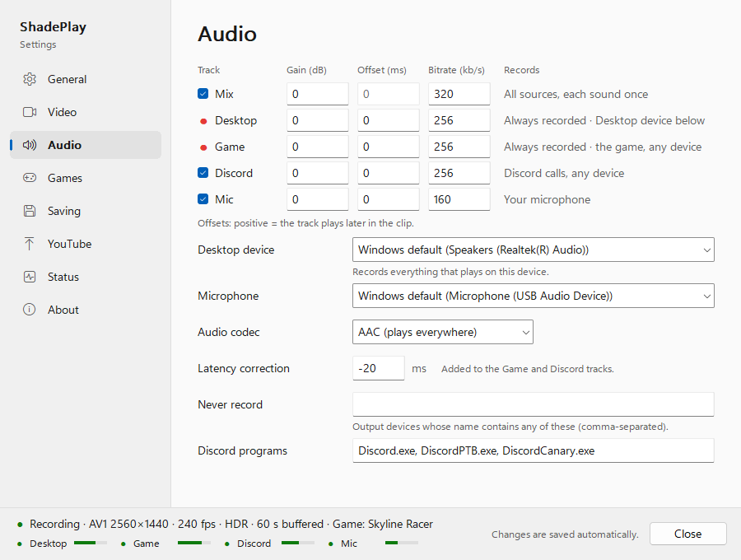Open the Saving settings page
This screenshot has width=741, height=560.
[86, 211]
